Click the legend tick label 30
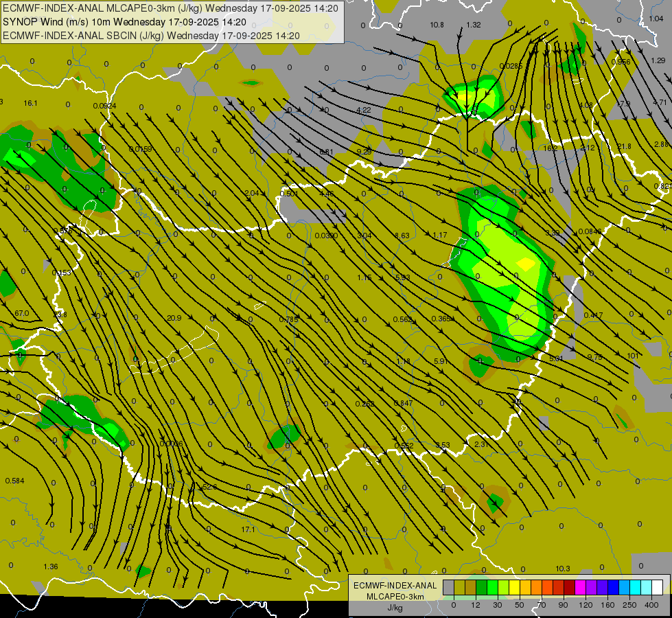Image resolution: width=672 pixels, height=618 pixels. point(498,605)
